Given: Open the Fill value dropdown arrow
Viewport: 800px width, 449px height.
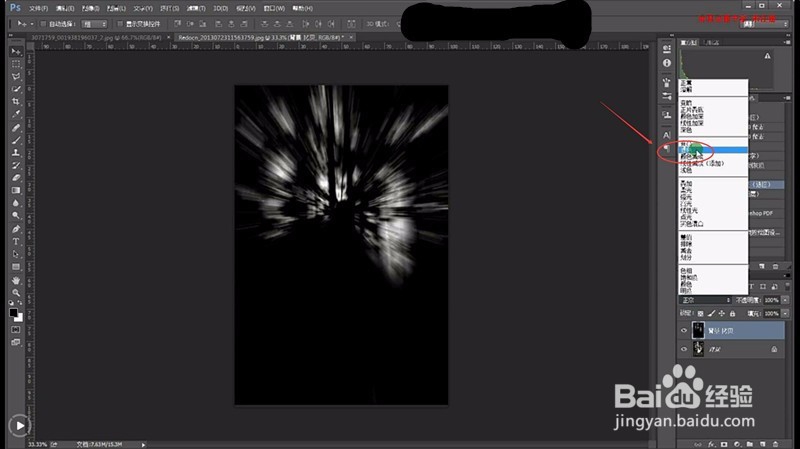Looking at the screenshot, I should tap(785, 314).
